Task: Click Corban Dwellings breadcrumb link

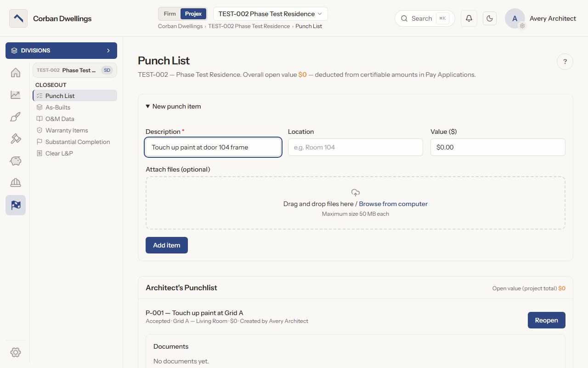Action: click(x=180, y=26)
